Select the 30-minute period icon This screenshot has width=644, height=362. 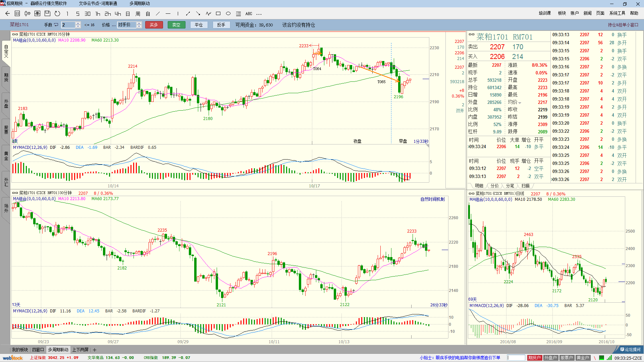coord(88,14)
